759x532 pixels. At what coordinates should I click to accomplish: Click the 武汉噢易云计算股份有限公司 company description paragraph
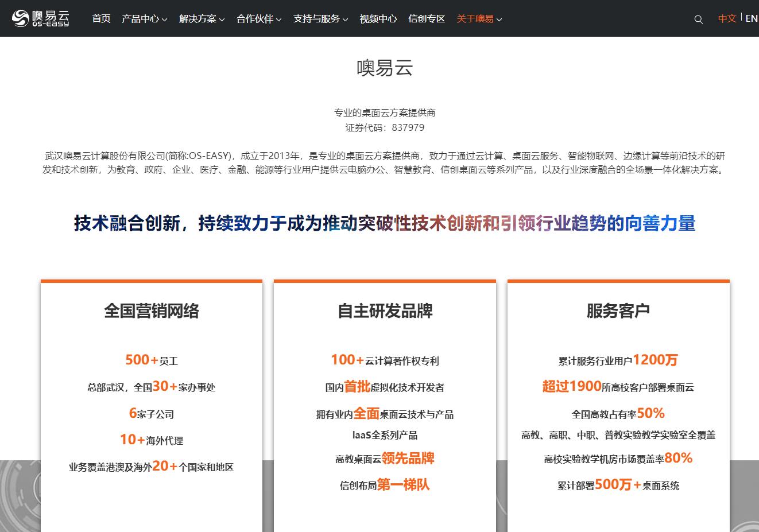[384, 162]
